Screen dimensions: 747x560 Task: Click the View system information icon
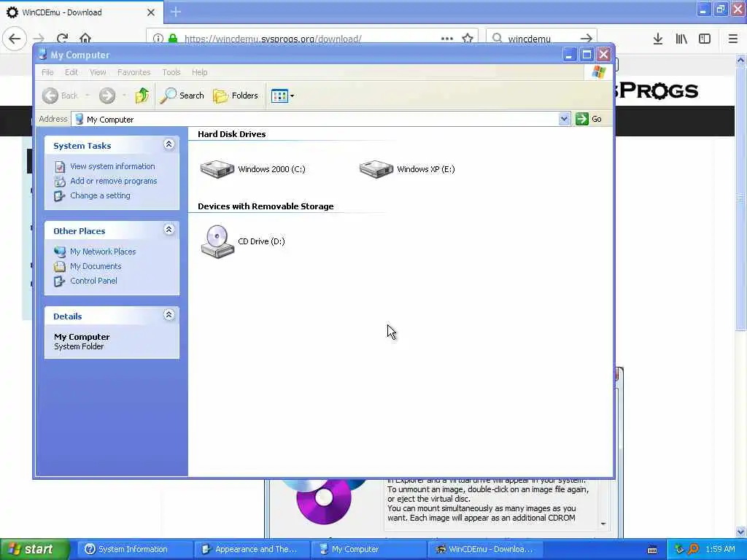coord(60,167)
